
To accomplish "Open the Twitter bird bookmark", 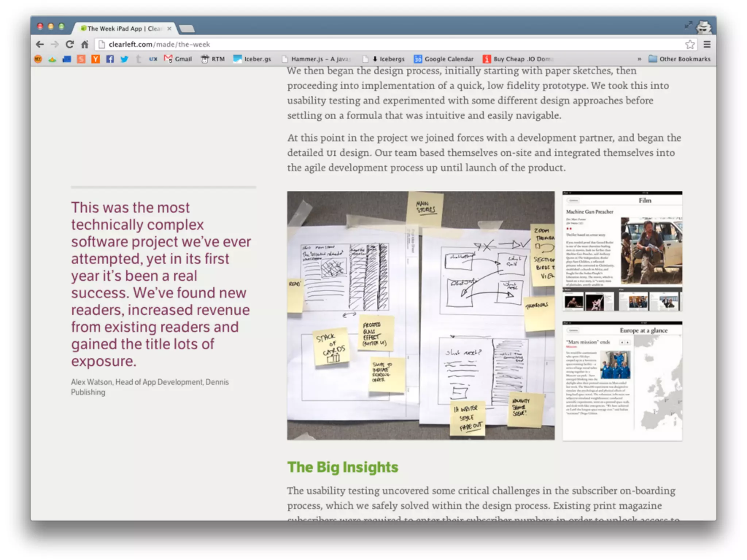I will 124,59.
